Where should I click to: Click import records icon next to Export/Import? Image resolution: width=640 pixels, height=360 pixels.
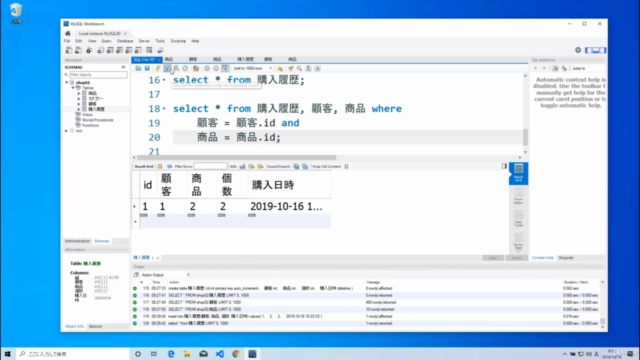pyautogui.click(x=305, y=167)
